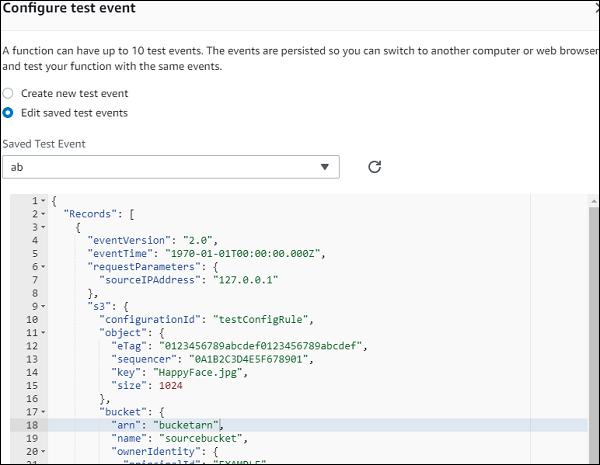Click line number 15 in gutter
This screenshot has height=465, width=600.
[x=33, y=385]
